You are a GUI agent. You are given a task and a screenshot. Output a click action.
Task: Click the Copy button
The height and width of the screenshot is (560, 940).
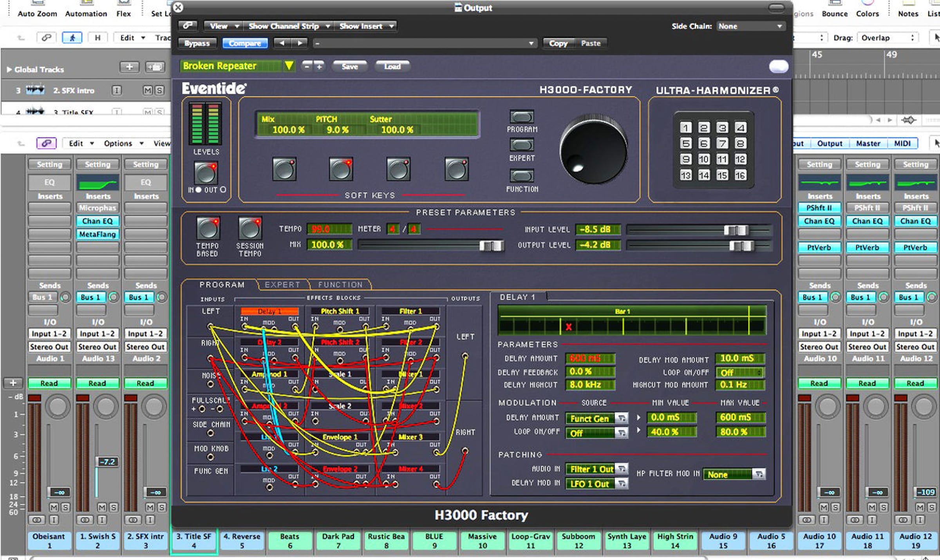coord(558,43)
